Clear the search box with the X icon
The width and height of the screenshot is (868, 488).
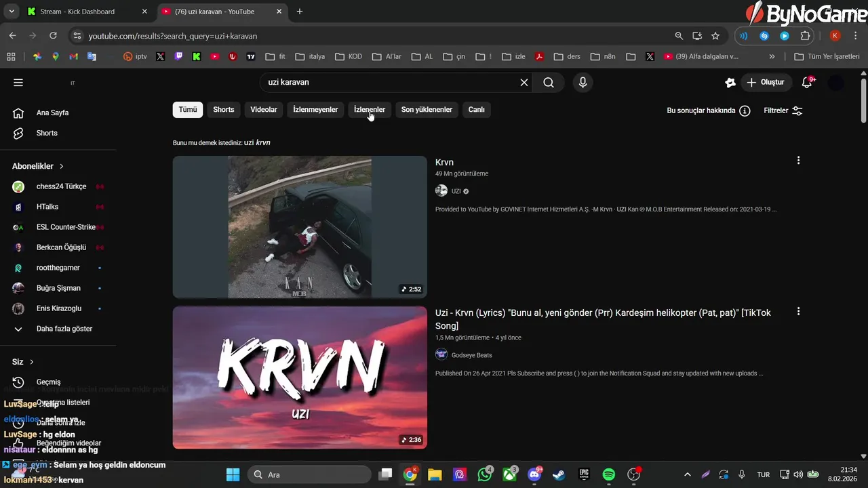pyautogui.click(x=524, y=83)
